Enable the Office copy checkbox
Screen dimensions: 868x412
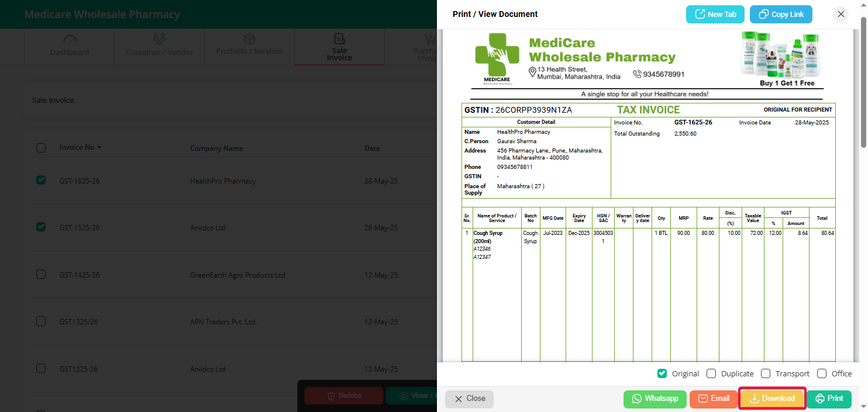[x=822, y=373]
